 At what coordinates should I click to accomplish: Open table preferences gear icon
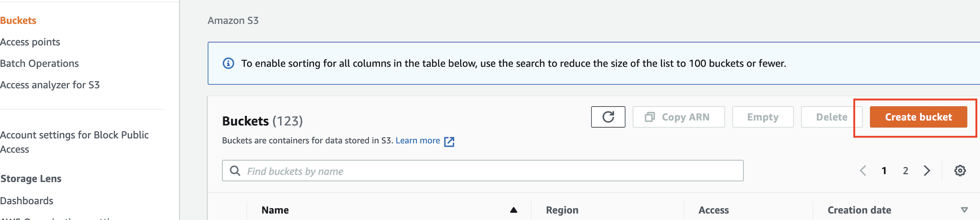pos(959,170)
